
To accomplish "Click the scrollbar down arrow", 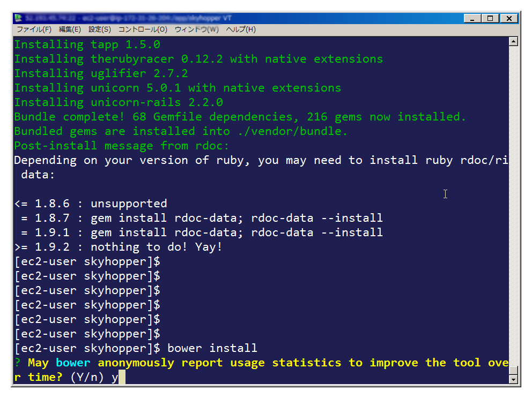I will pos(513,379).
